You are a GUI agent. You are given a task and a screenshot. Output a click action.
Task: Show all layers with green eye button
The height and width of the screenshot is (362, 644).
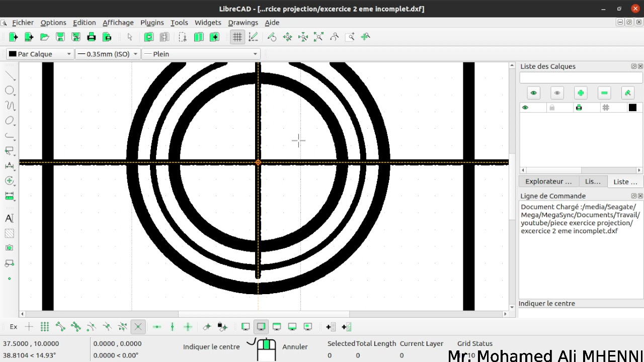pos(533,93)
